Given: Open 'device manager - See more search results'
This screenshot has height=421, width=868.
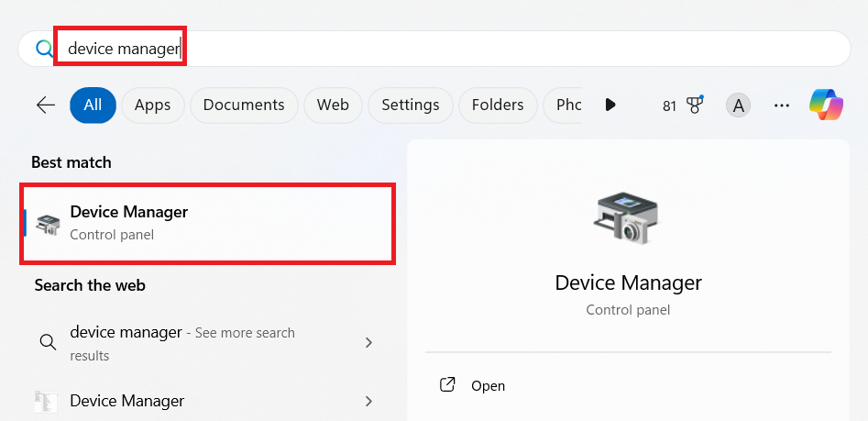Looking at the screenshot, I should point(181,343).
